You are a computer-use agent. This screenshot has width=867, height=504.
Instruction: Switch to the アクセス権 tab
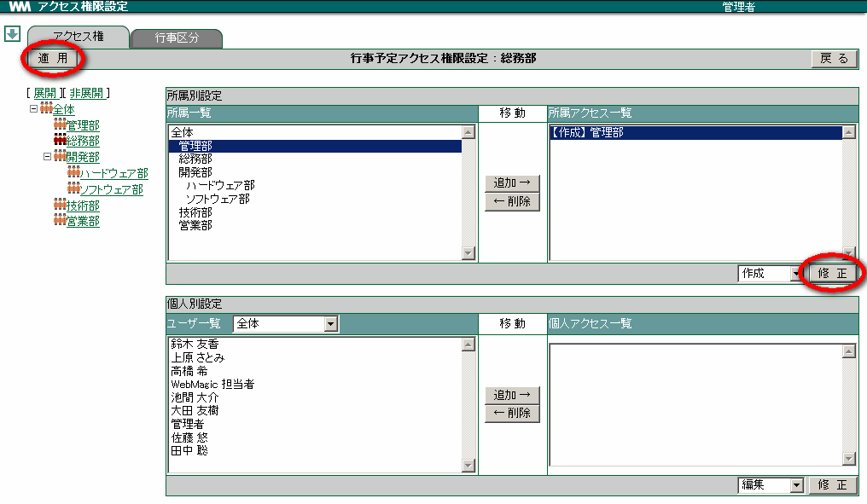[79, 37]
